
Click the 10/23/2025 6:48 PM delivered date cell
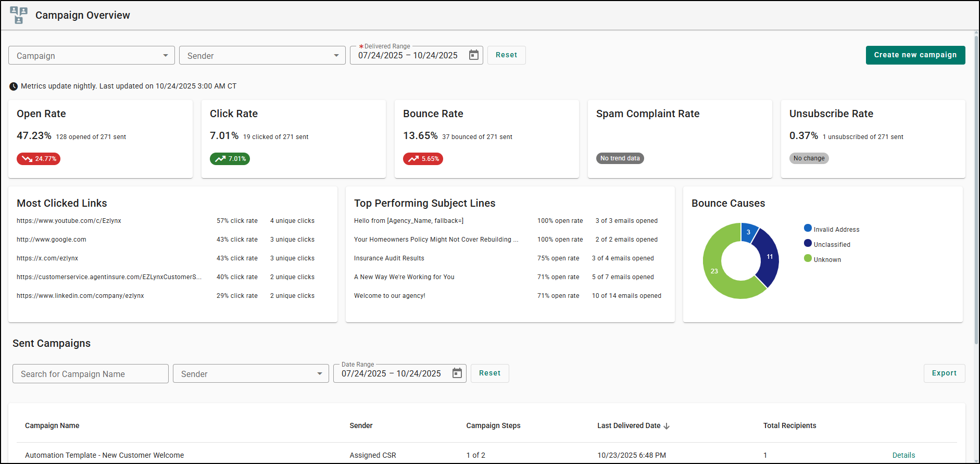632,455
